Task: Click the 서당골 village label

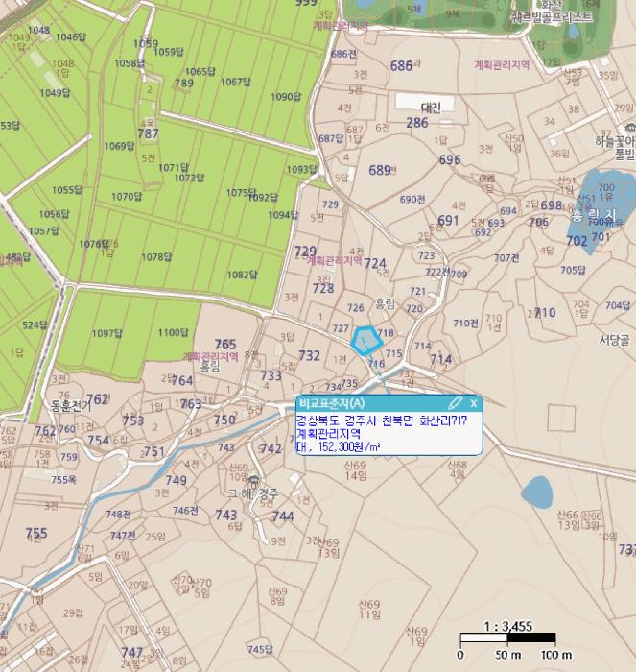Action: pyautogui.click(x=612, y=339)
